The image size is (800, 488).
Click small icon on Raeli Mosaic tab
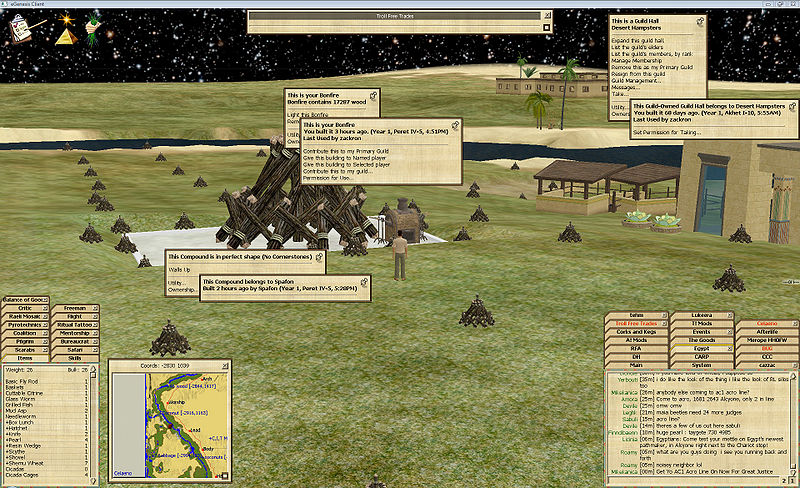45,317
